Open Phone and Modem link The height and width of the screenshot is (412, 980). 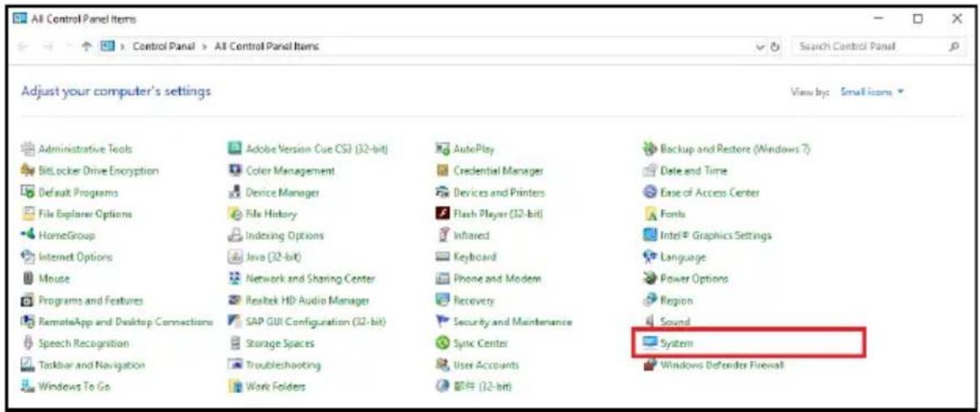pyautogui.click(x=497, y=278)
